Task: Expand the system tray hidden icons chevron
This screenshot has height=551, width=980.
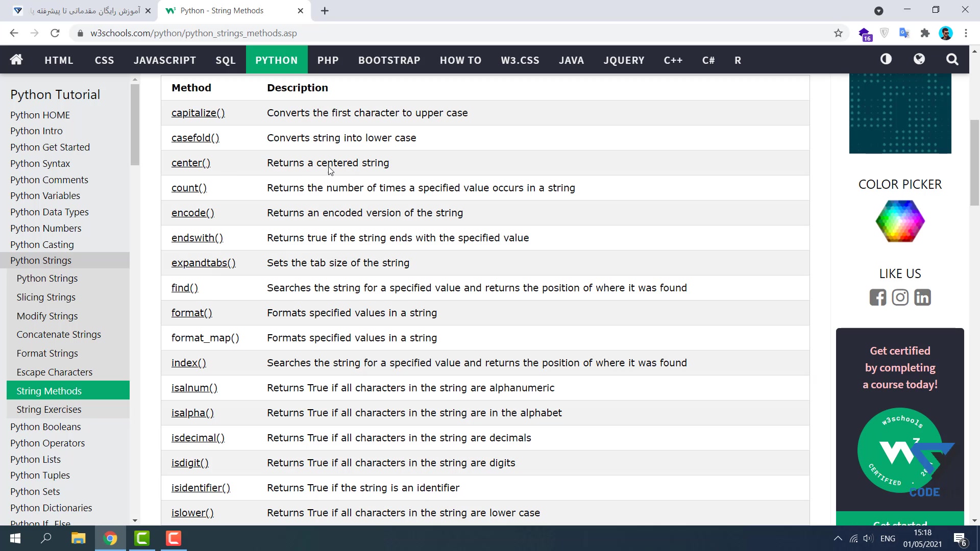Action: pyautogui.click(x=838, y=538)
